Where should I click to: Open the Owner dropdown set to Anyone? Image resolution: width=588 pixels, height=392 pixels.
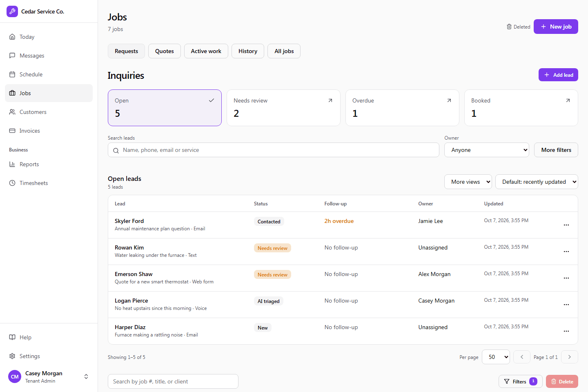487,150
